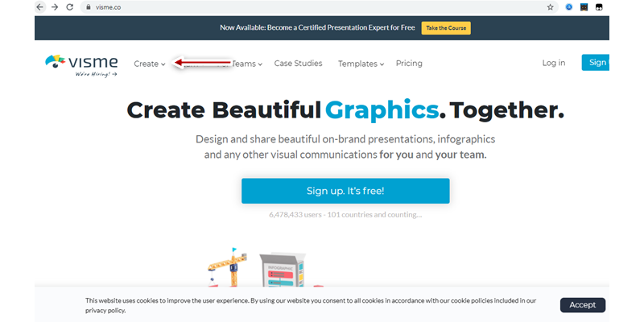Open the Pricing page
Image resolution: width=644 pixels, height=322 pixels.
pos(409,63)
